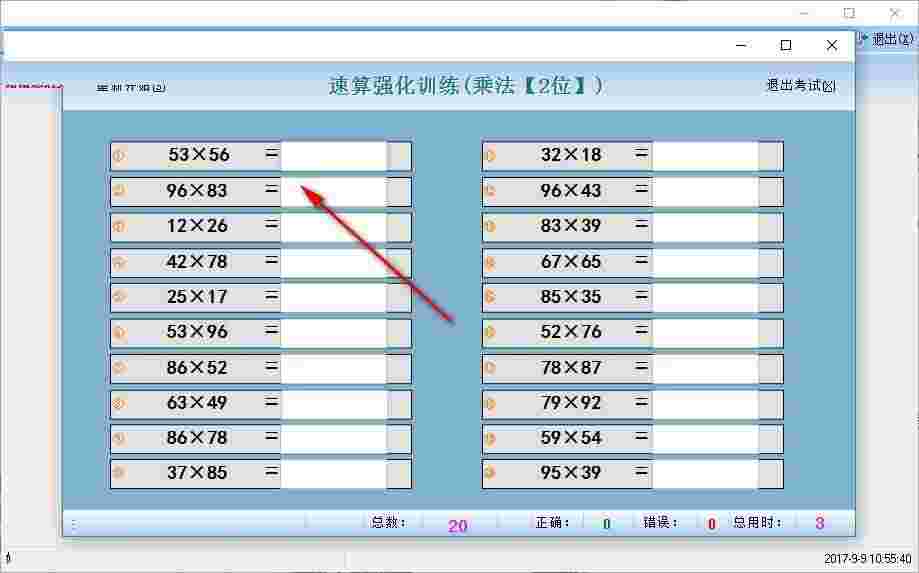Click the number icon beside 53×96
Image resolution: width=919 pixels, height=573 pixels.
coord(119,332)
